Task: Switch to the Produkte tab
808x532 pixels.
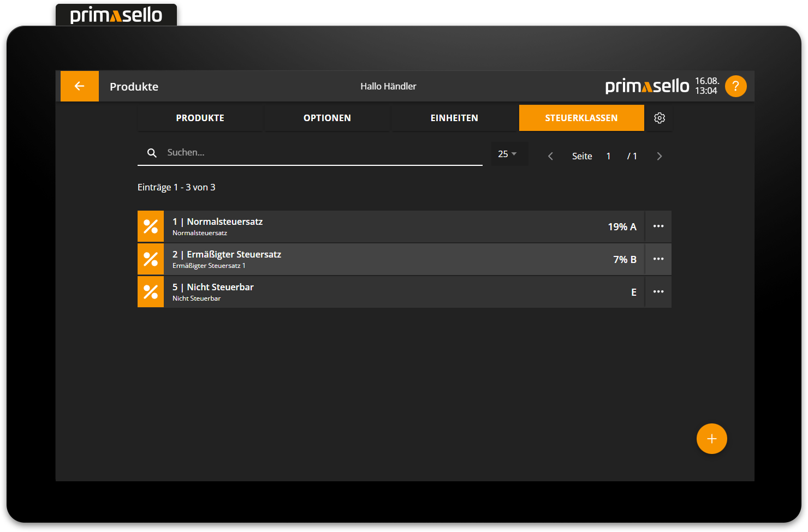Action: (x=200, y=118)
